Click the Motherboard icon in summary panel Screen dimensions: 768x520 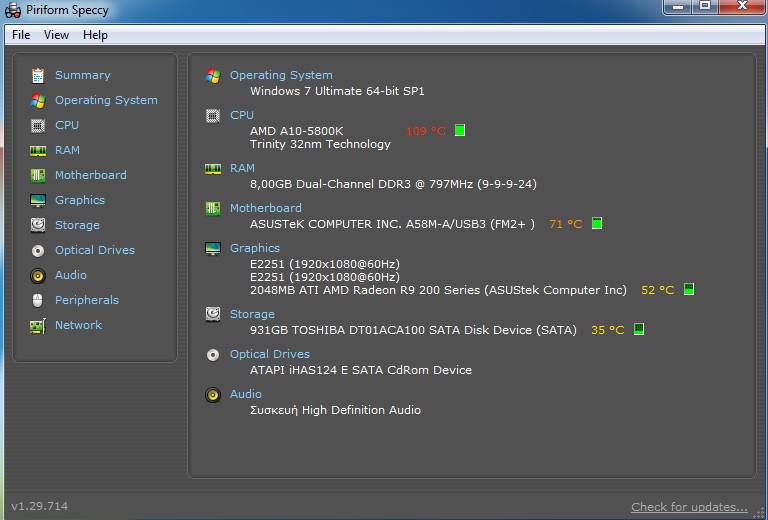(x=213, y=209)
